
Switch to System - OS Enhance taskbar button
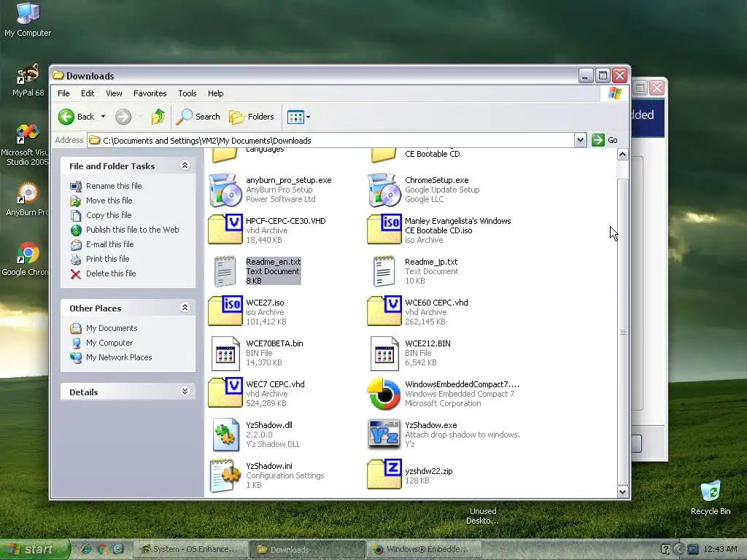[x=190, y=549]
